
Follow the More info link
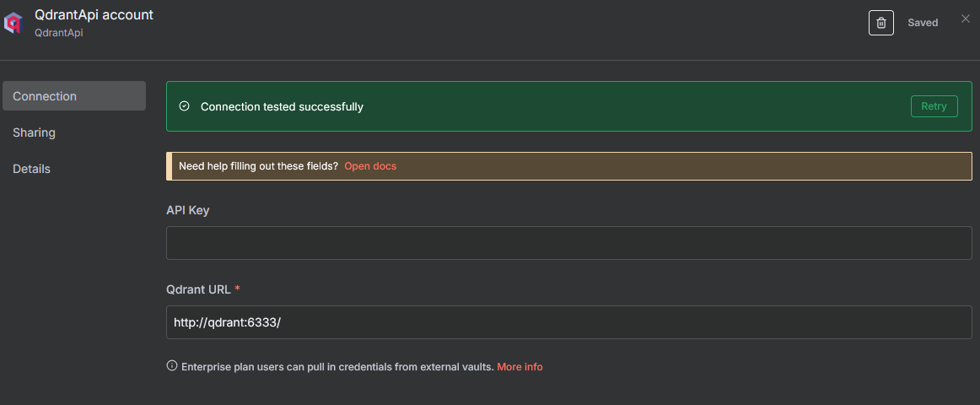tap(520, 367)
